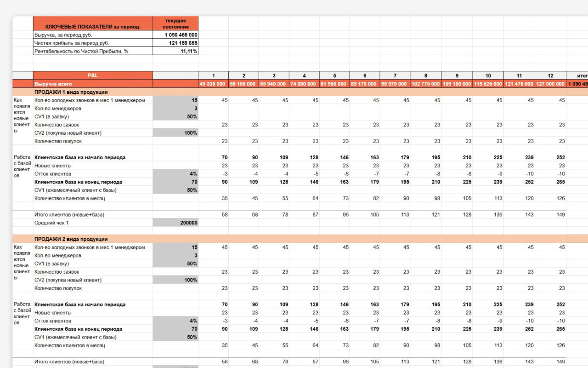Image resolution: width=588 pixels, height=368 pixels.
Task: Select the first Отток клиентов 4% input cell
Action: [x=175, y=174]
